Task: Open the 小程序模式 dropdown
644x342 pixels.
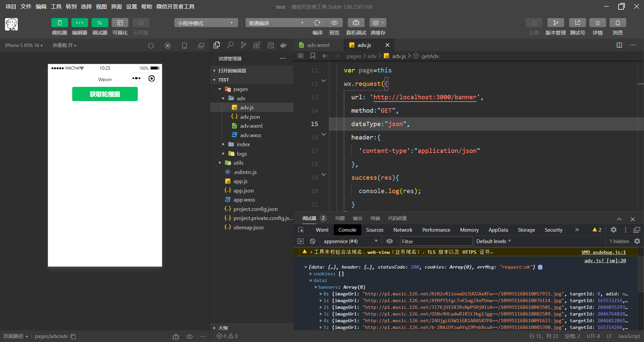Action: [x=206, y=23]
